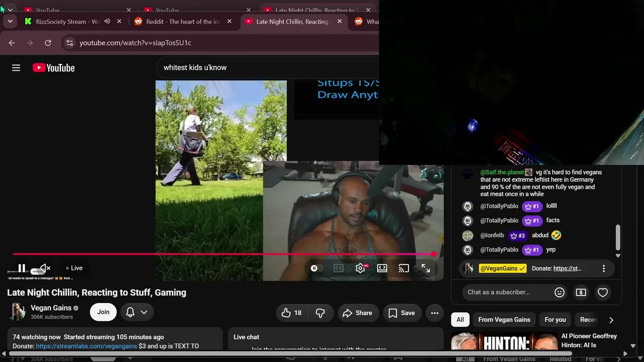
Task: Close the RizzSociety Stream tab
Action: pyautogui.click(x=119, y=22)
